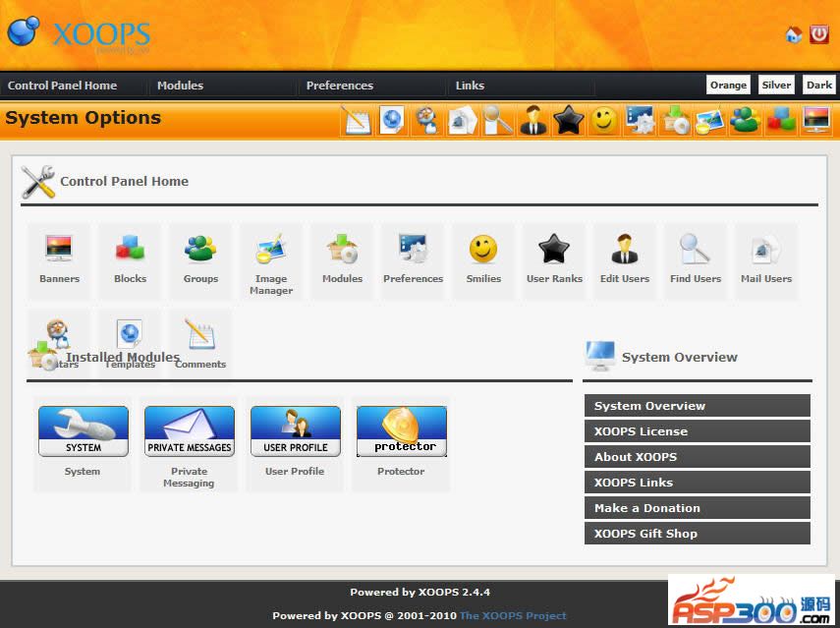Open Comments from the System Options toolbar
This screenshot has height=628, width=840.
[x=358, y=121]
